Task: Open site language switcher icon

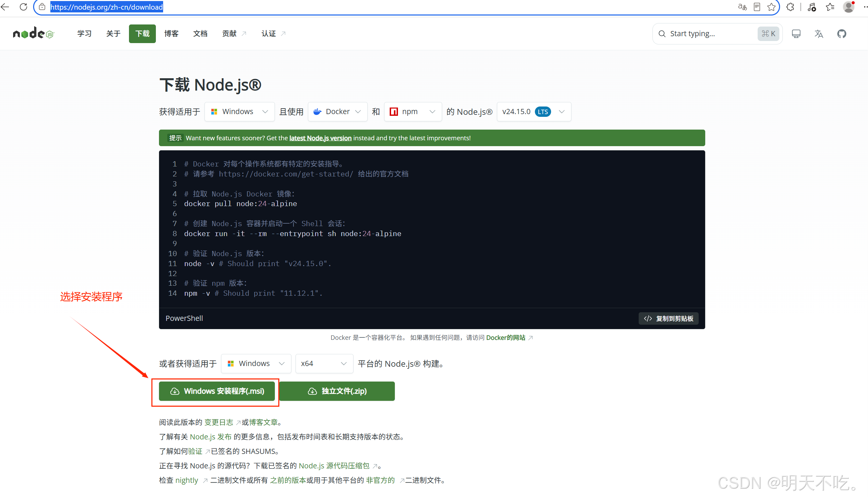Action: click(x=819, y=34)
